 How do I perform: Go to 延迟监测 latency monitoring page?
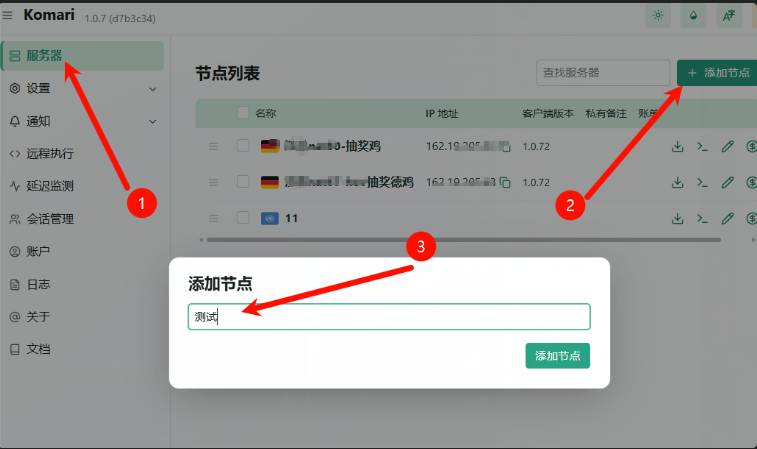click(50, 186)
